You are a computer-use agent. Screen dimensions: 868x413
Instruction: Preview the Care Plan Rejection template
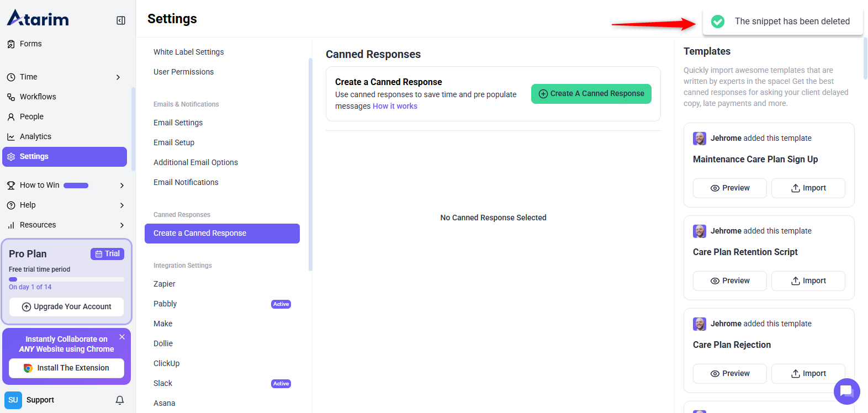[x=729, y=373]
